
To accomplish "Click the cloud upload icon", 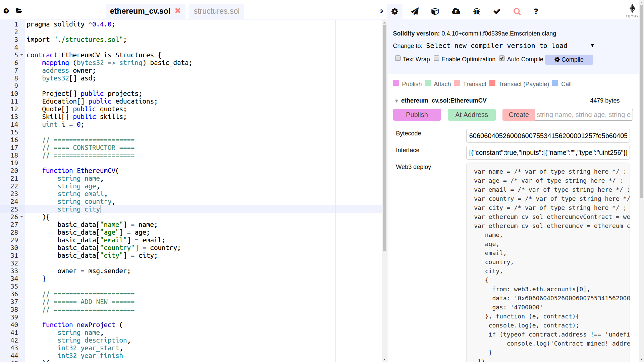I will [x=456, y=11].
